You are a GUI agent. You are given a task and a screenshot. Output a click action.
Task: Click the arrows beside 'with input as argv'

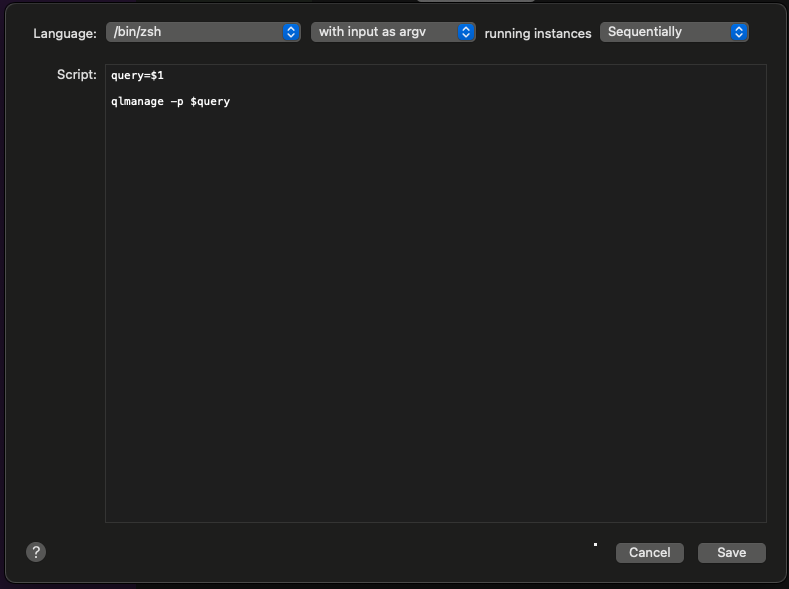coord(465,32)
